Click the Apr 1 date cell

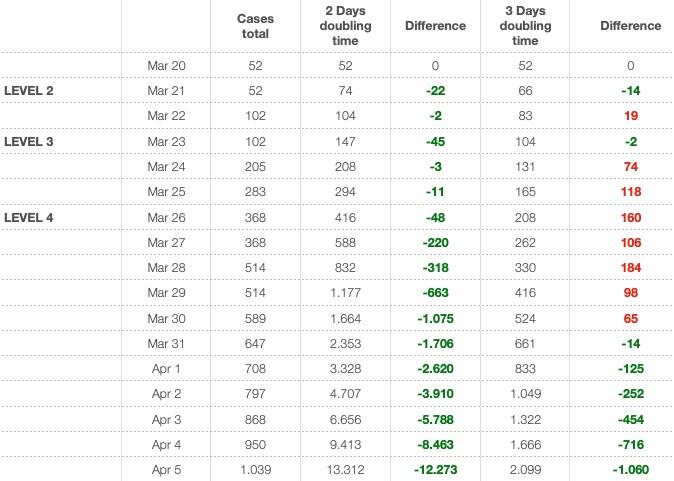(x=168, y=368)
